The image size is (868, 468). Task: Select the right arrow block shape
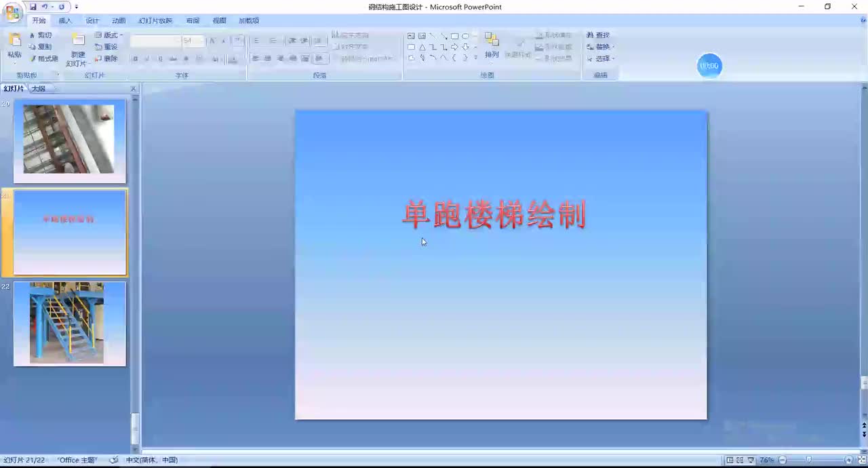pos(454,47)
